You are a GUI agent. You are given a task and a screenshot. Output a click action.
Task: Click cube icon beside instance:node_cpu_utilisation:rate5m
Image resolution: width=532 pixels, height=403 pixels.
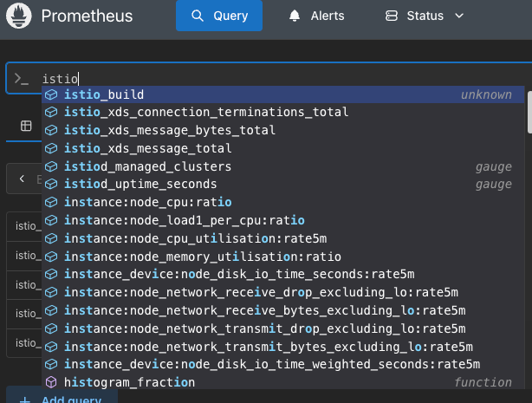[51, 238]
